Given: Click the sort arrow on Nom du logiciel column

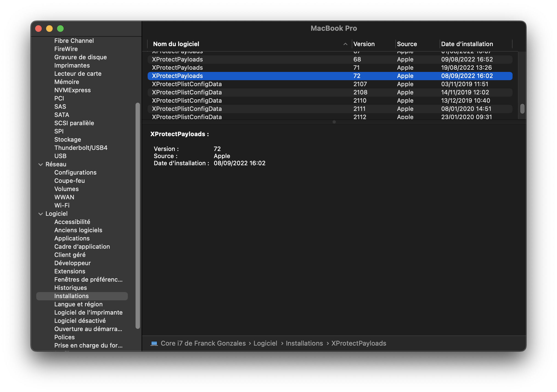Looking at the screenshot, I should coord(345,44).
